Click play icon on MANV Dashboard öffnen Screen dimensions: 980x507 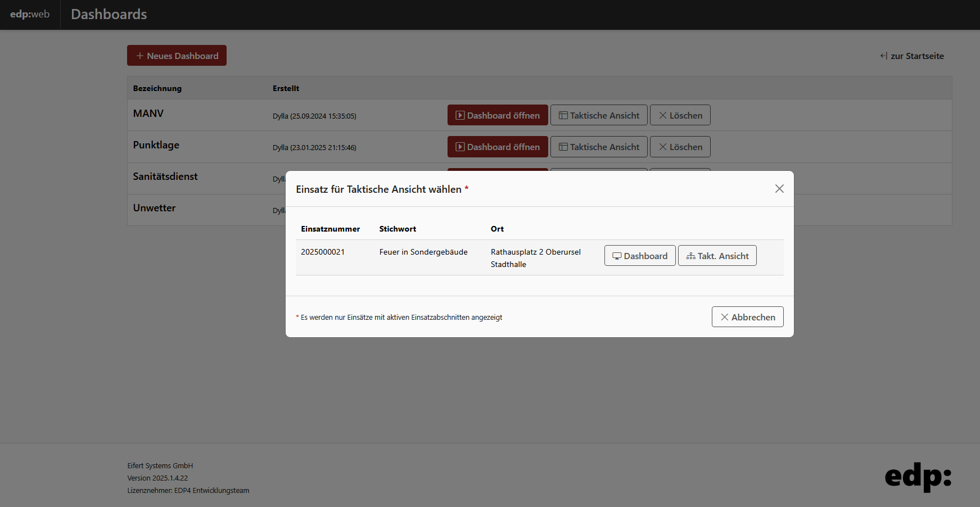click(460, 115)
